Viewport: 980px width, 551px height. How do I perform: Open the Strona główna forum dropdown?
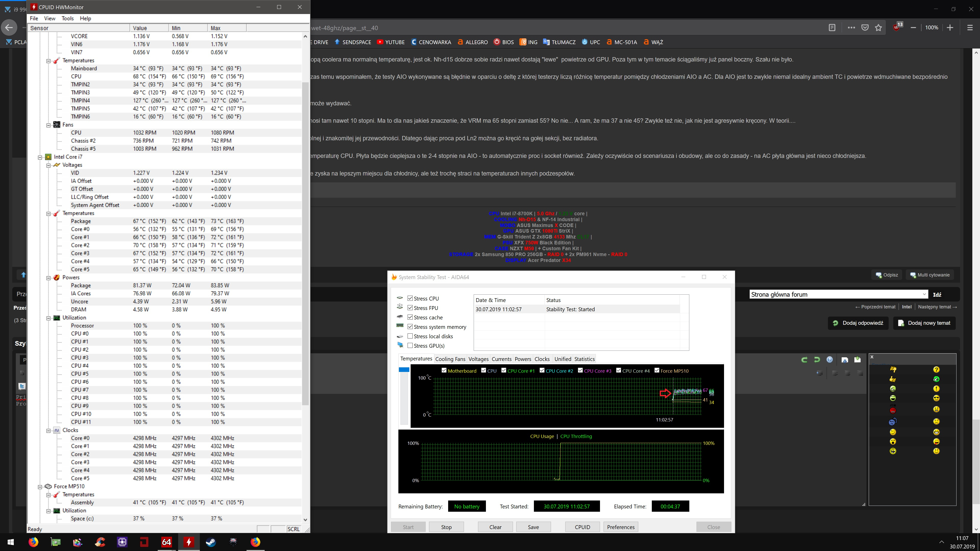click(x=838, y=294)
